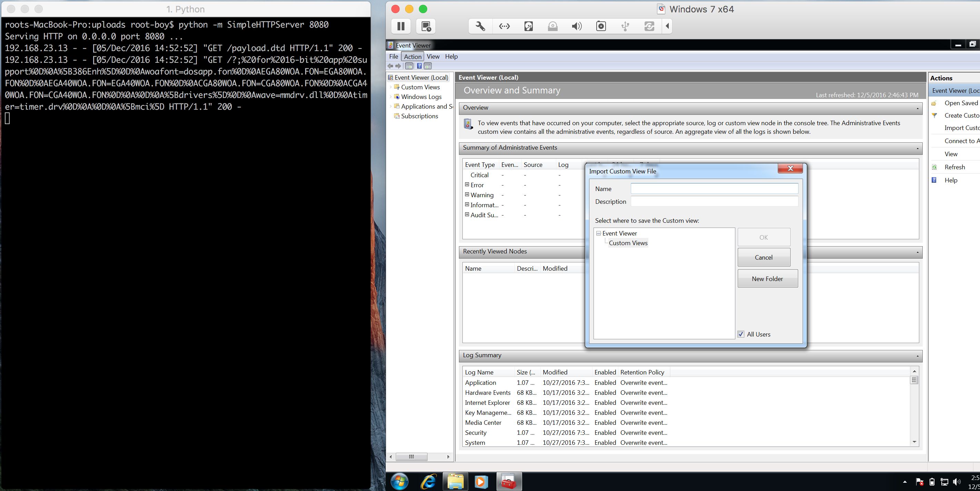The height and width of the screenshot is (491, 980).
Task: Toggle show/hide console tree icon
Action: coord(409,66)
